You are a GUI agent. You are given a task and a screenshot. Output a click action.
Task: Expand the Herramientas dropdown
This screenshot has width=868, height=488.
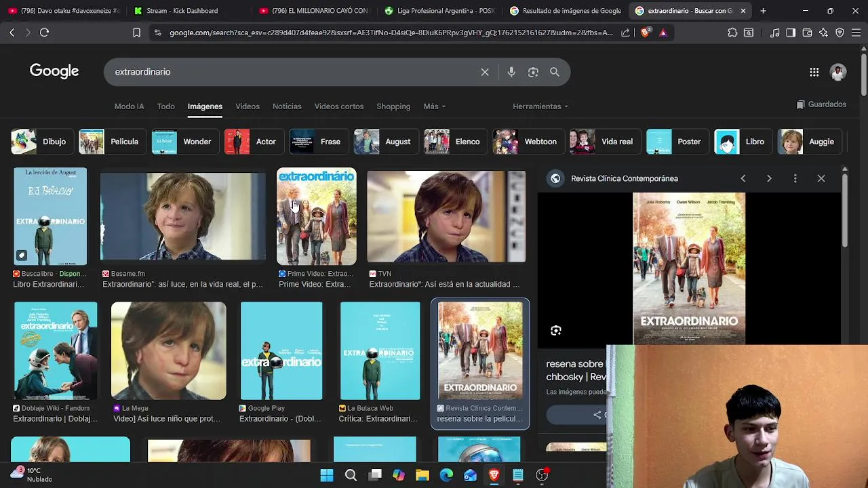coord(540,106)
